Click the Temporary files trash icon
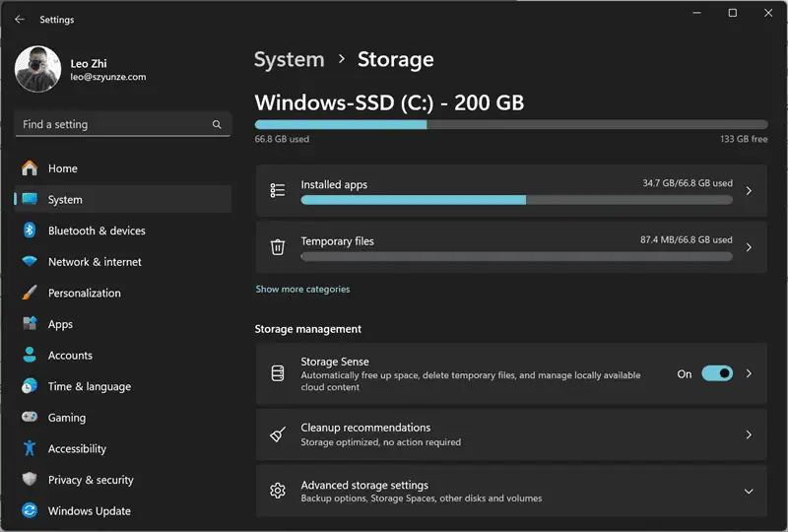The height and width of the screenshot is (532, 788). coord(278,247)
